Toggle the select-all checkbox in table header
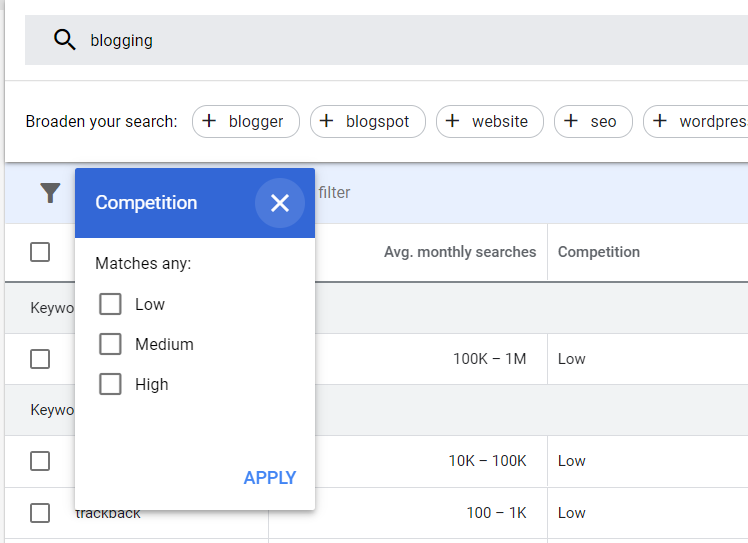748x543 pixels. coord(40,252)
